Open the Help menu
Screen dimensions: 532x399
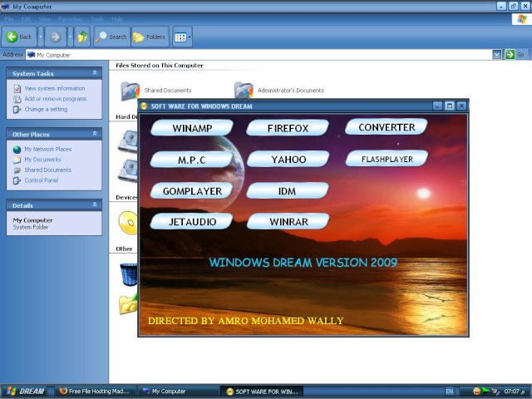point(117,19)
